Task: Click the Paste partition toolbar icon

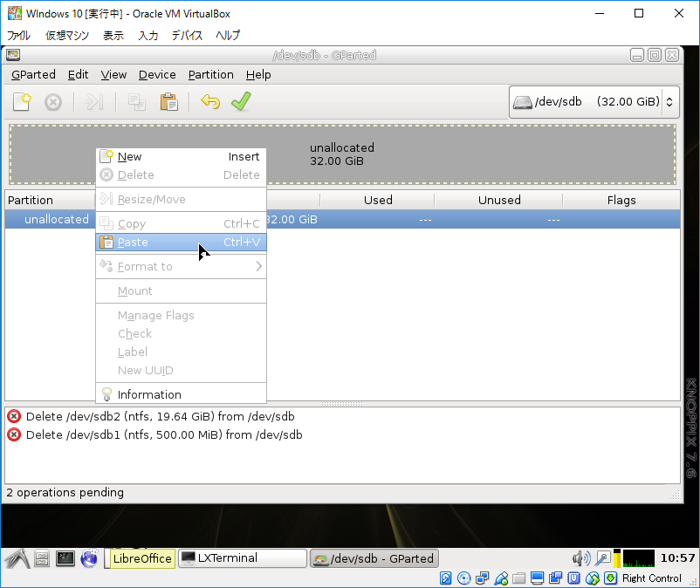Action: point(168,102)
